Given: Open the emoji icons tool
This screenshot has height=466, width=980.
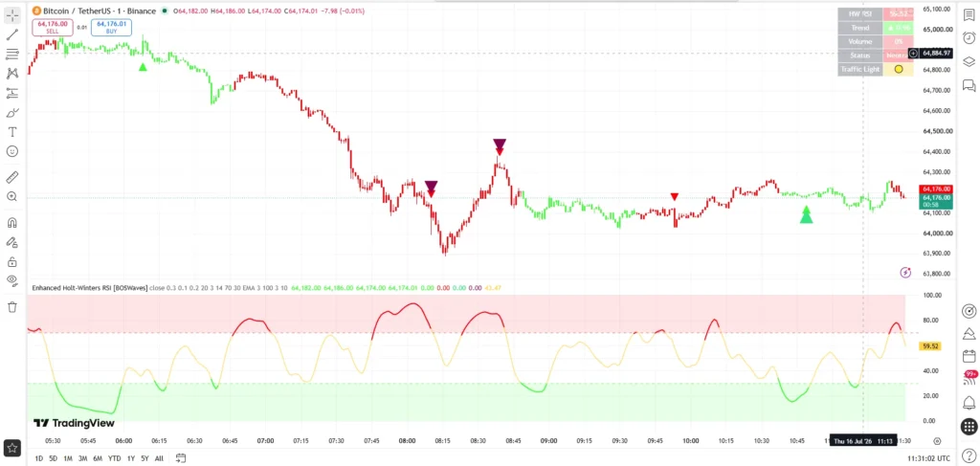Looking at the screenshot, I should pos(11,151).
